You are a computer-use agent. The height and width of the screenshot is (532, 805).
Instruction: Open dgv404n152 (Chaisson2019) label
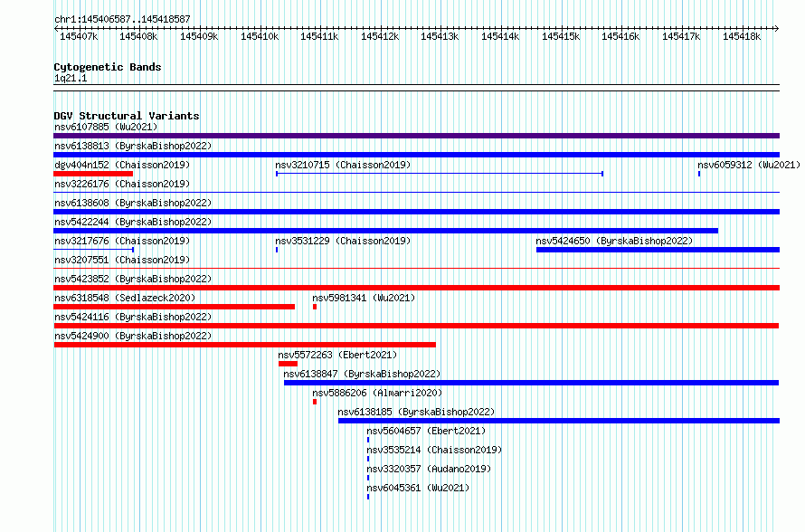[x=122, y=165]
